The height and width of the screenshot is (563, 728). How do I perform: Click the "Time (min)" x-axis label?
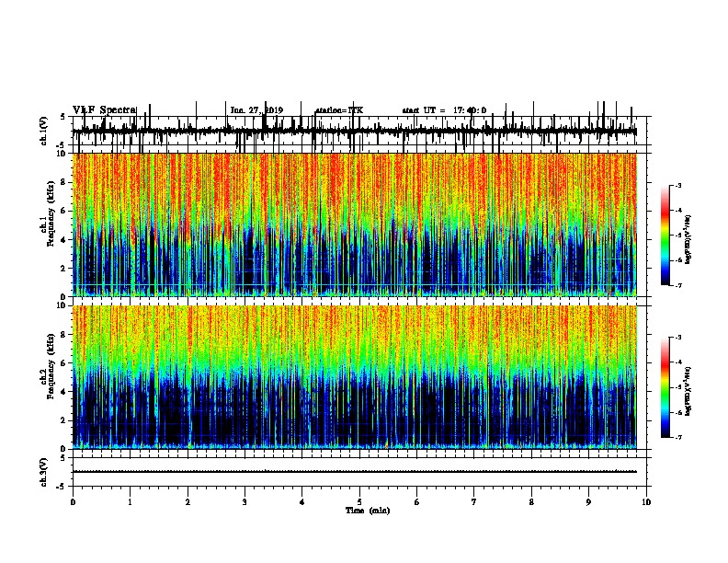[368, 511]
